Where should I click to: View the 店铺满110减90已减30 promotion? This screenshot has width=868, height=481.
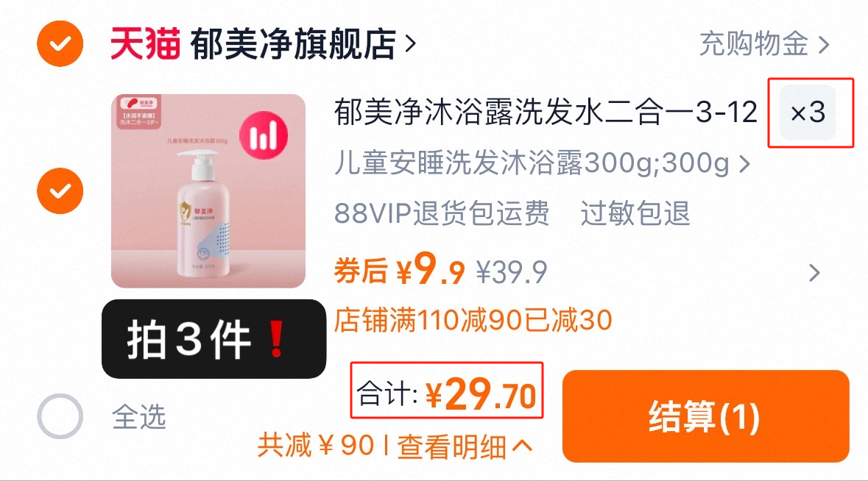(473, 320)
